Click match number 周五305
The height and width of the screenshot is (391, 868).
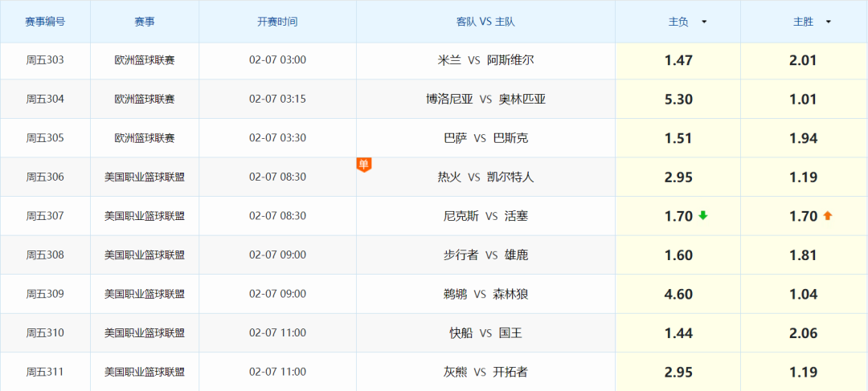45,138
